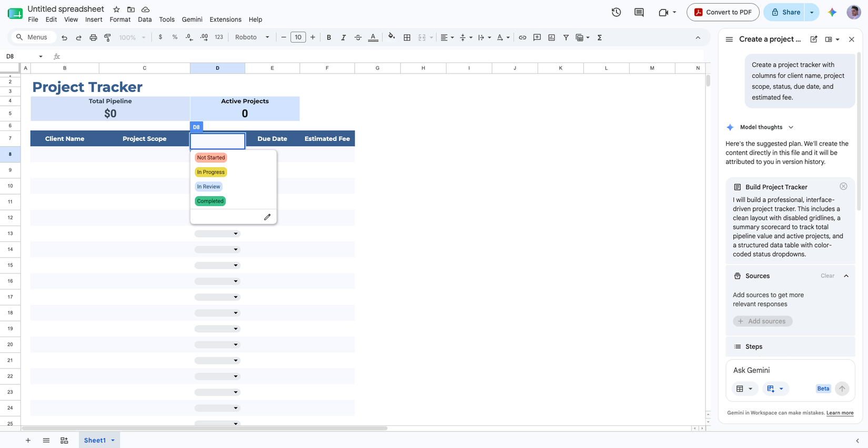Image resolution: width=868 pixels, height=448 pixels.
Task: Collapse the Sources section chevron
Action: tap(846, 276)
